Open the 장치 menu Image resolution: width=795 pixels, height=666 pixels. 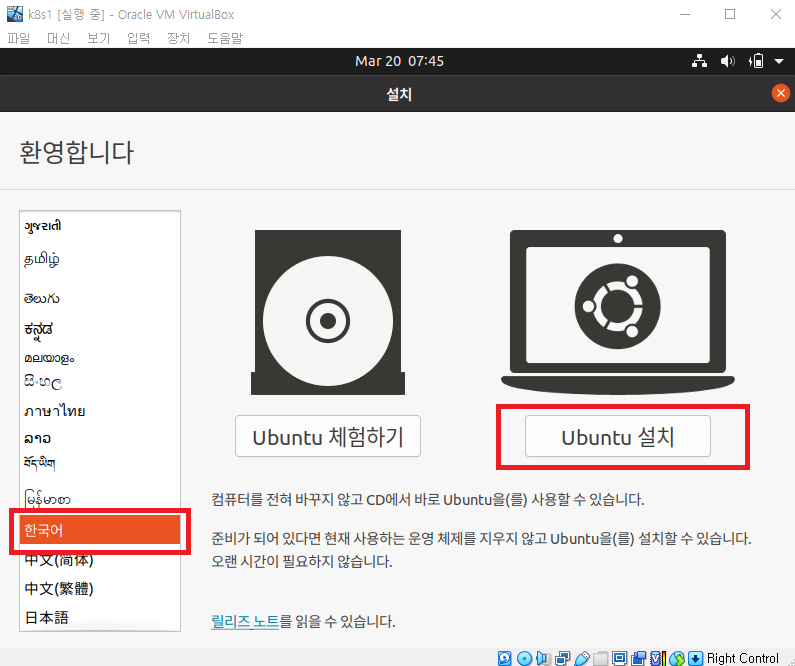click(x=178, y=38)
